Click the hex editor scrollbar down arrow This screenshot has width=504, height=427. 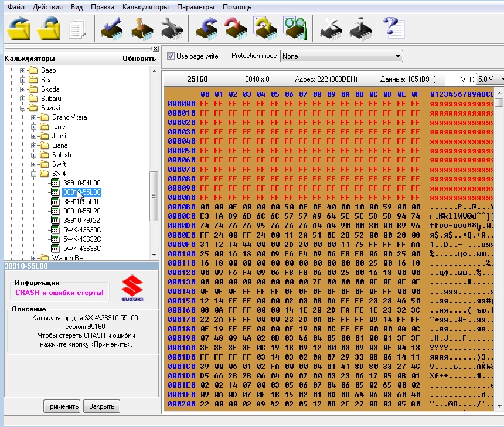pyautogui.click(x=499, y=406)
